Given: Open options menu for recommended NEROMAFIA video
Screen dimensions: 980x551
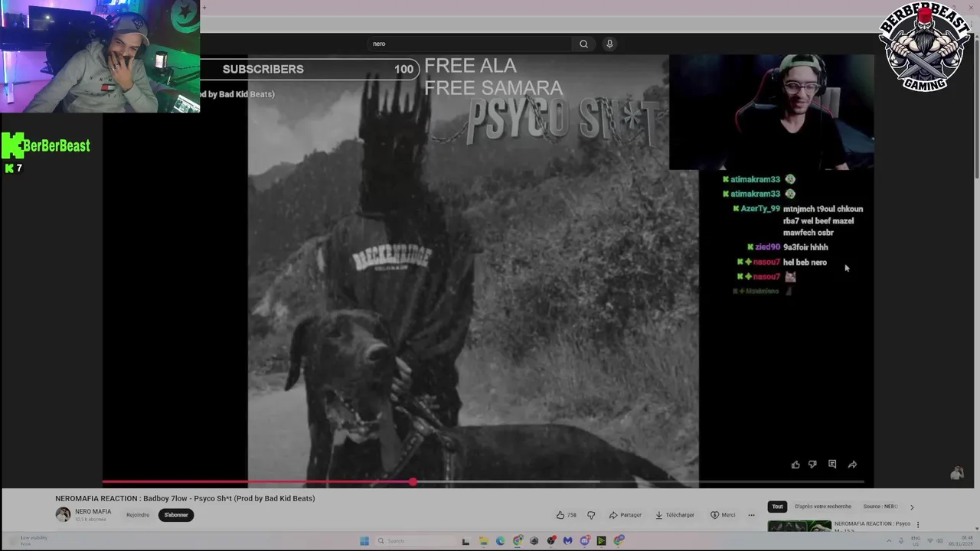Looking at the screenshot, I should (x=918, y=525).
